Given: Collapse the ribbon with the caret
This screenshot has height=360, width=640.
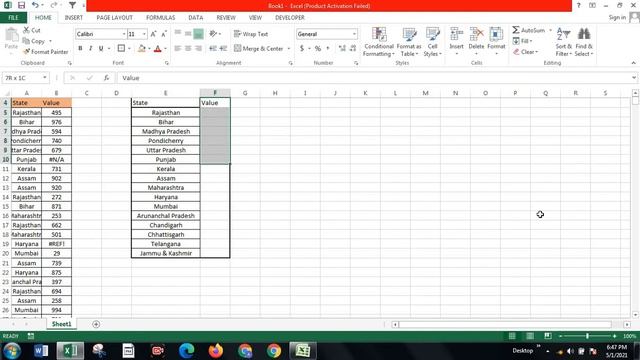Looking at the screenshot, I should click(633, 63).
